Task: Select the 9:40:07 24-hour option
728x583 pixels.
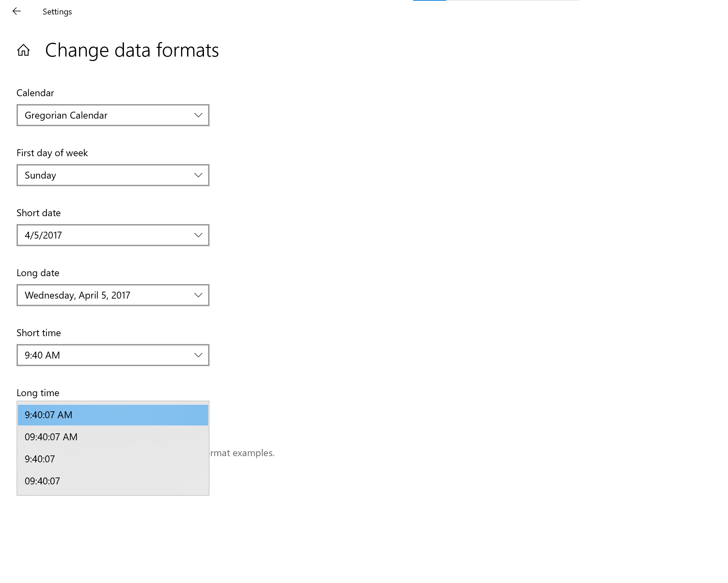Action: point(113,459)
